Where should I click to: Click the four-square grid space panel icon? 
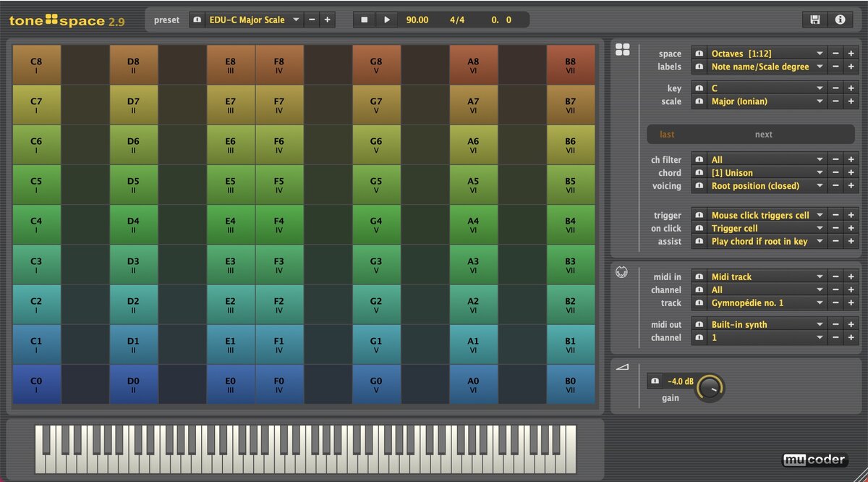pos(622,50)
